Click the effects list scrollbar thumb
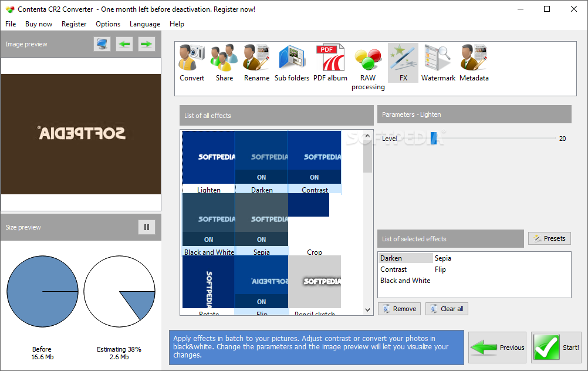Viewport: 588px width, 371px height. (x=367, y=157)
